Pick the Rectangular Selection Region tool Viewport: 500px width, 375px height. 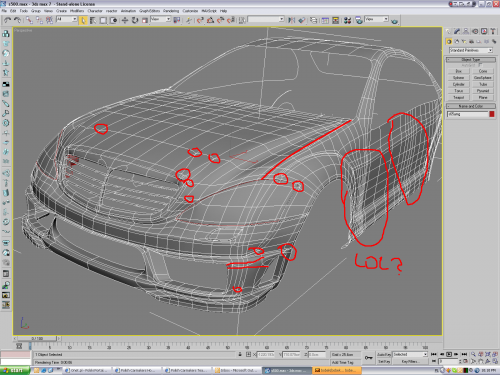[103, 20]
